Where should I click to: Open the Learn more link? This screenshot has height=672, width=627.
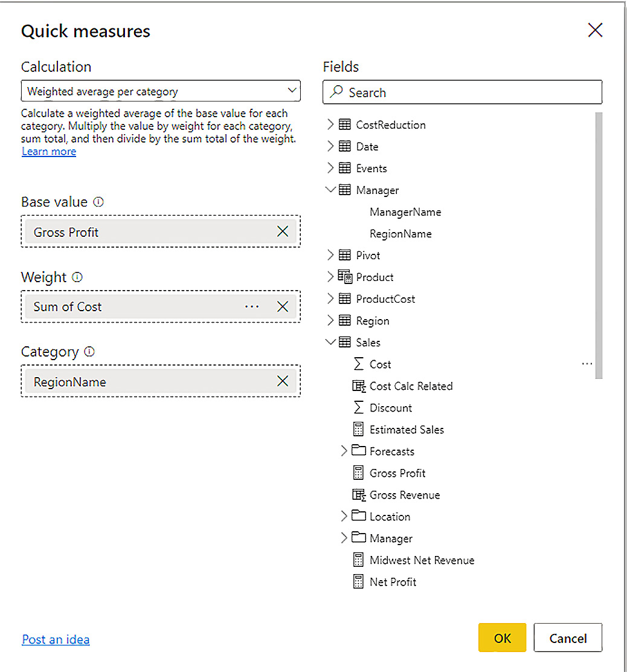[x=49, y=152]
